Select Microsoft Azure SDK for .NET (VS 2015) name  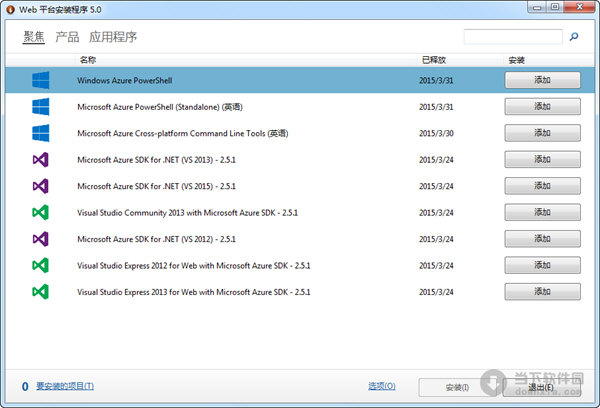pyautogui.click(x=157, y=186)
